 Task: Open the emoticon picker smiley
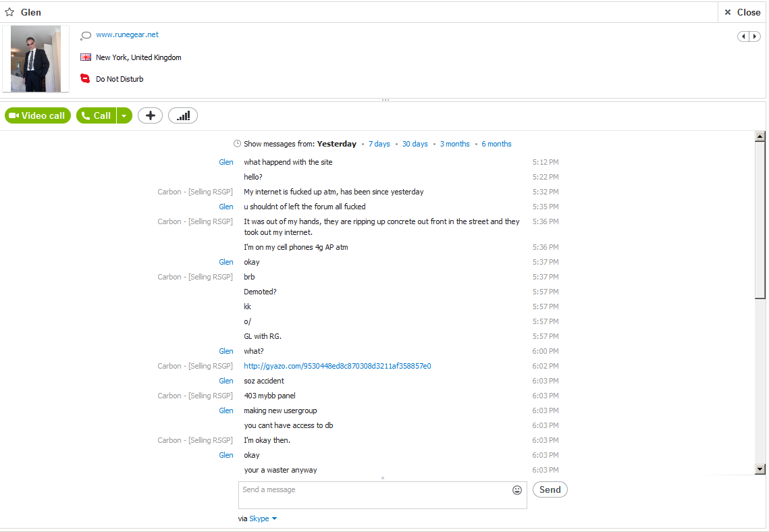[517, 490]
